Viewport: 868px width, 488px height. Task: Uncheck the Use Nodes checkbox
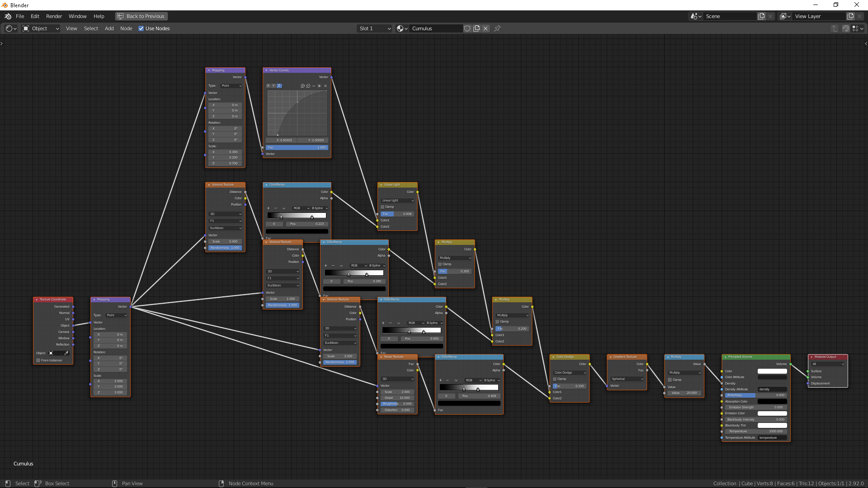(141, 28)
